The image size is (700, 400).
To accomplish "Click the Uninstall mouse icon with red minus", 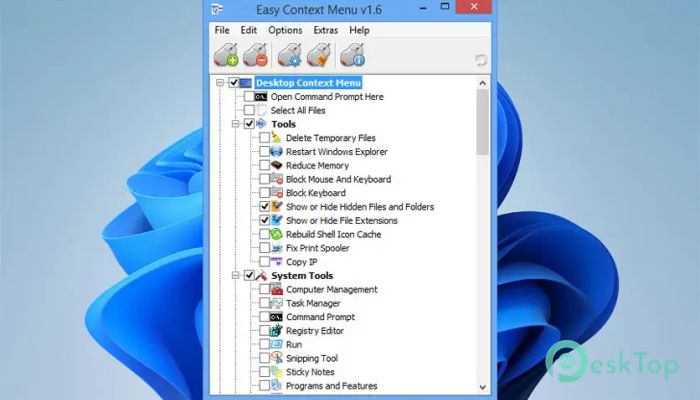I will (x=256, y=55).
